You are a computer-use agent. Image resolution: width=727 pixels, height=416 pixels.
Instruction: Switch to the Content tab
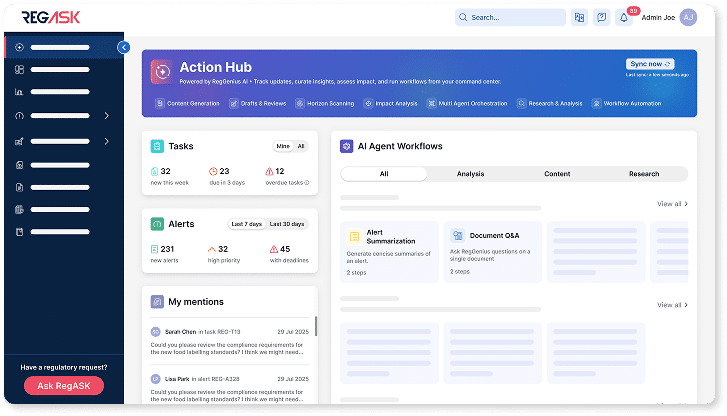pyautogui.click(x=557, y=174)
